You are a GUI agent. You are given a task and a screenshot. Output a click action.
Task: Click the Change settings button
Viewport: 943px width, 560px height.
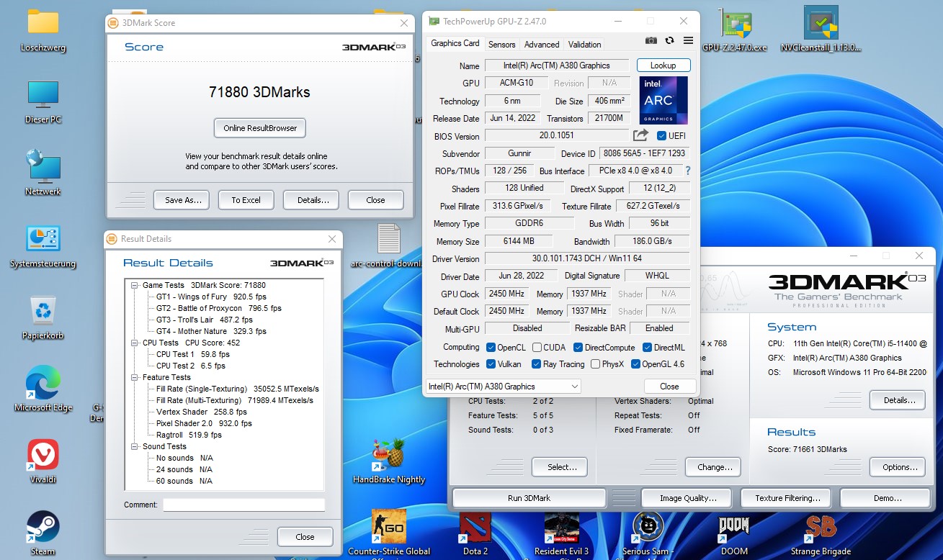pos(715,467)
